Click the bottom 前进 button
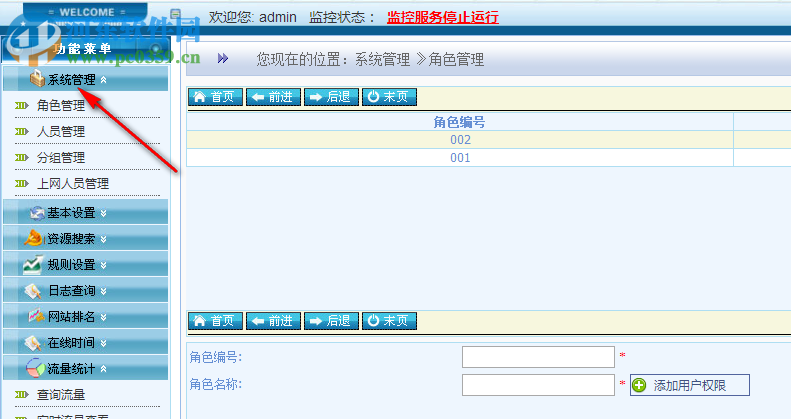 point(273,321)
